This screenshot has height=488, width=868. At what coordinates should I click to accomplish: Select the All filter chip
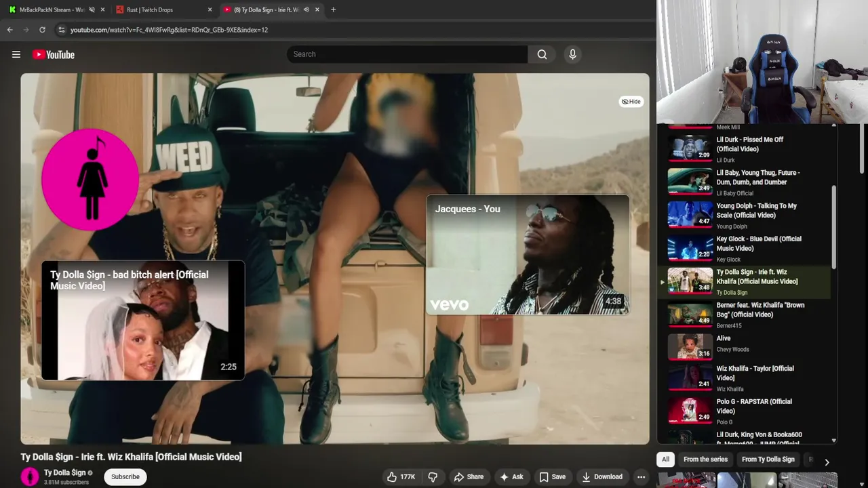coord(665,460)
